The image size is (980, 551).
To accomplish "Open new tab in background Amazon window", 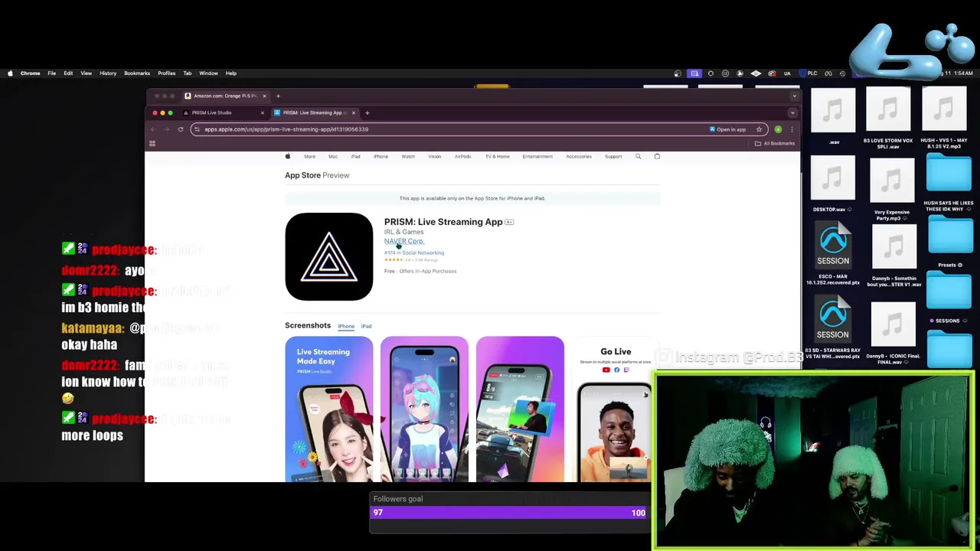I will coord(278,96).
